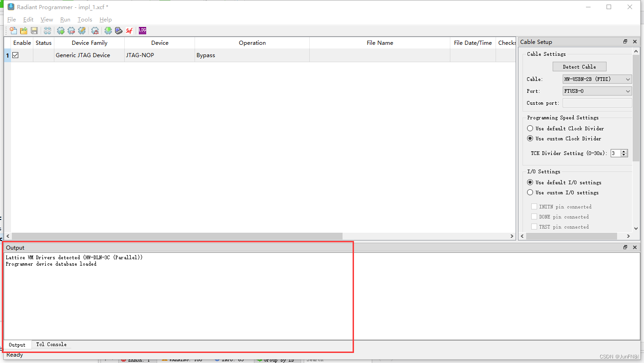Click the device table scroll right arrow
Image resolution: width=644 pixels, height=363 pixels.
(512, 236)
